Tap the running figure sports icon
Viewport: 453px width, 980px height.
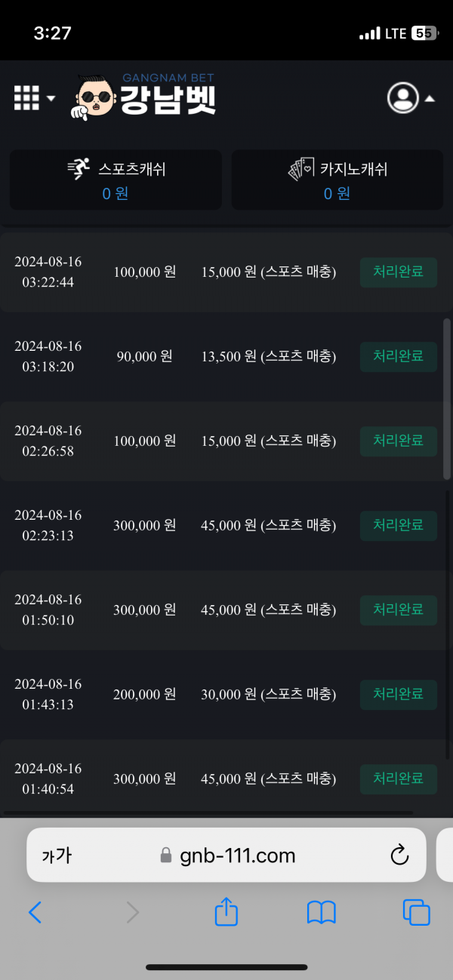pos(79,169)
